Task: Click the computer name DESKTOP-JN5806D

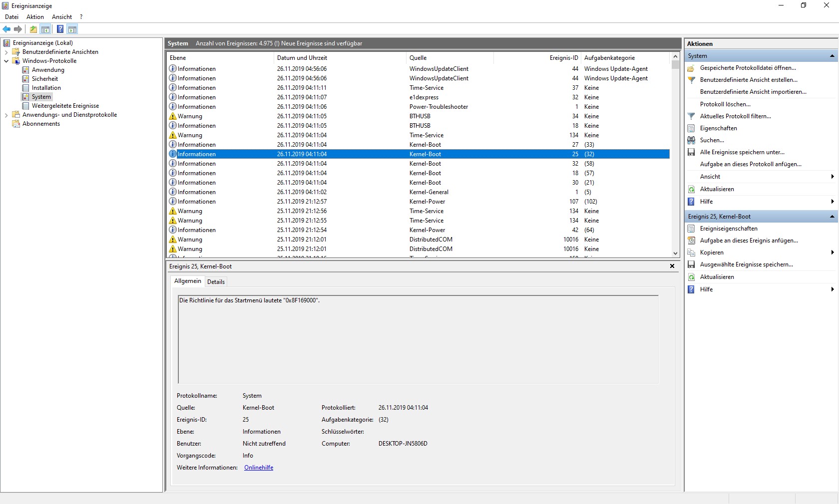Action: click(403, 444)
